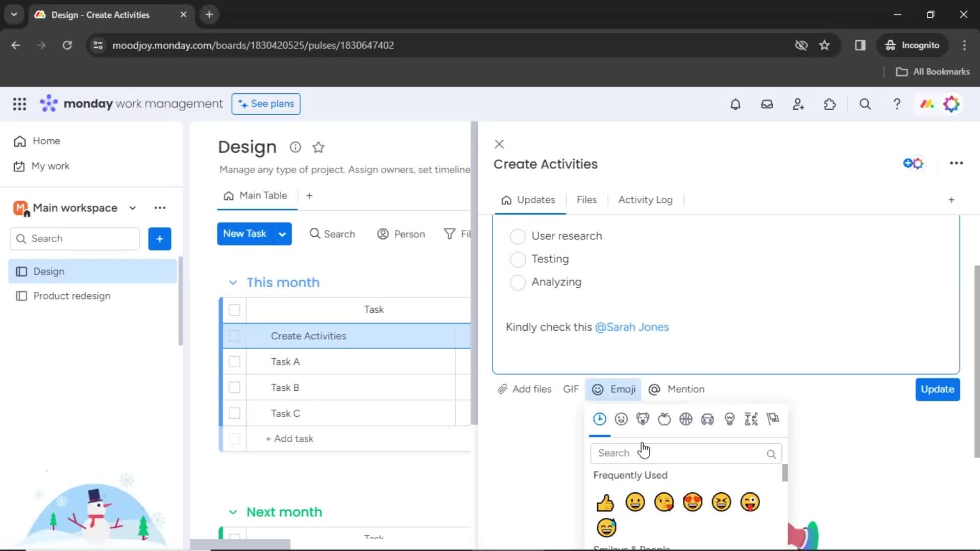Image resolution: width=980 pixels, height=551 pixels.
Task: Toggle the User research checkbox
Action: click(518, 236)
